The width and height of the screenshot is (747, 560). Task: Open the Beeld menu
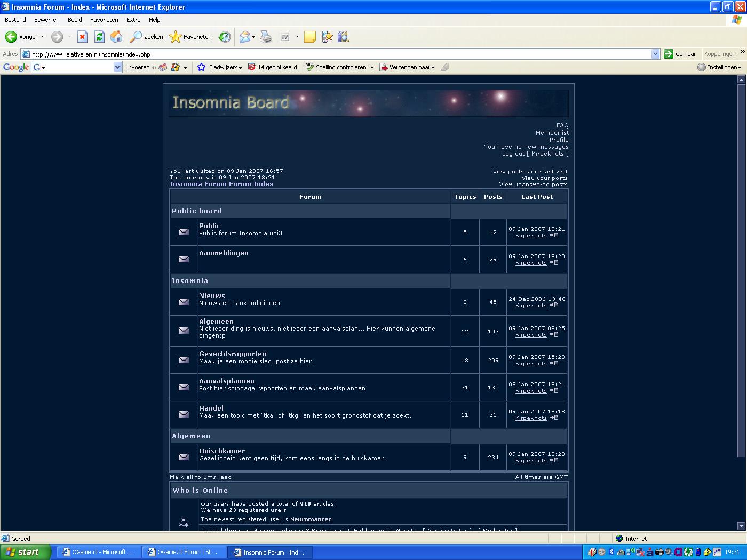75,20
